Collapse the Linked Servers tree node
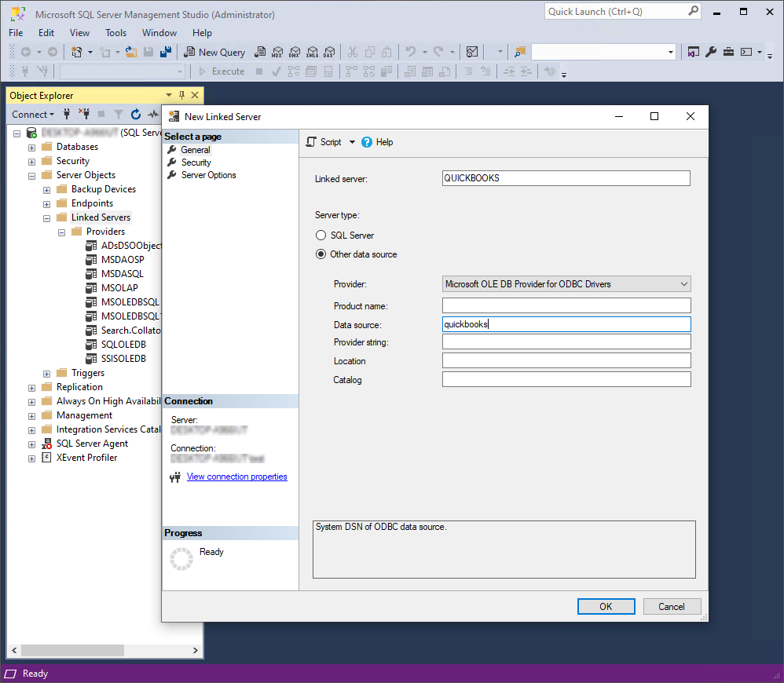Viewport: 784px width, 683px height. pos(46,217)
